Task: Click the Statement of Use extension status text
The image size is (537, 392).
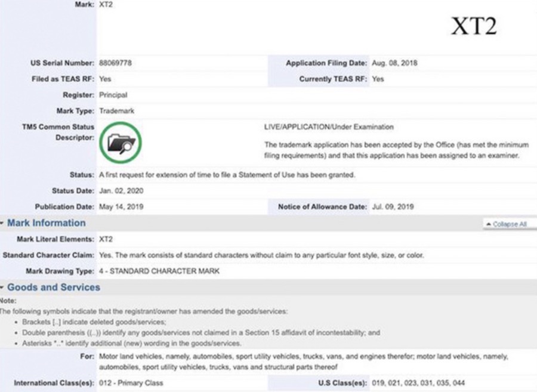Action: (227, 175)
